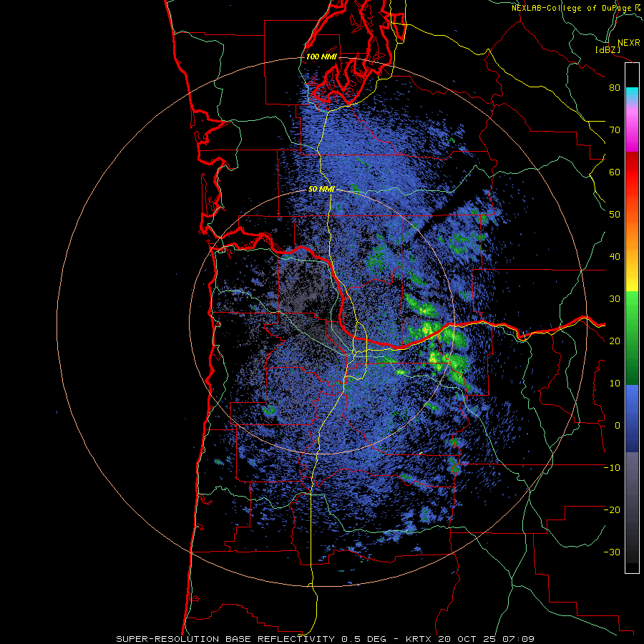Image resolution: width=644 pixels, height=644 pixels.
Task: Click the NEXR label above the color scale
Action: (629, 43)
